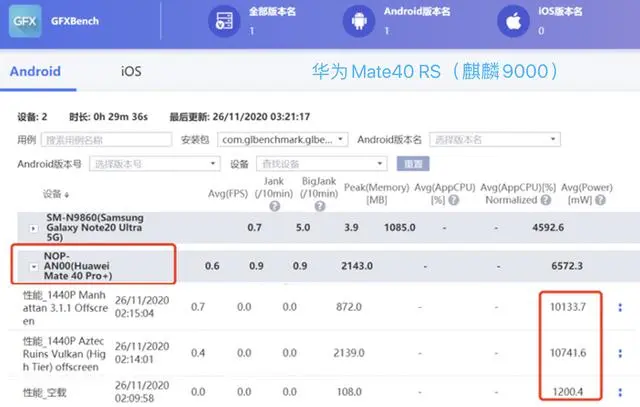Select the Avg(FPS) column header
Screen dimensions: 640x407
(x=228, y=193)
